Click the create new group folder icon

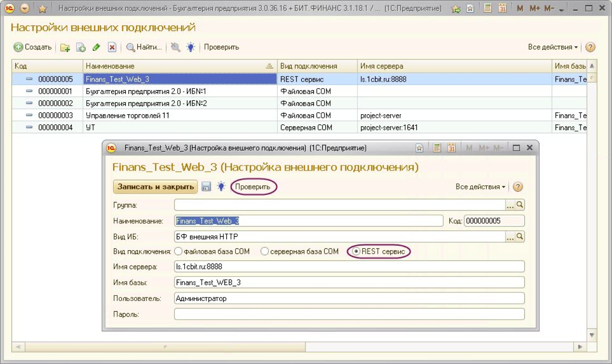coord(65,47)
